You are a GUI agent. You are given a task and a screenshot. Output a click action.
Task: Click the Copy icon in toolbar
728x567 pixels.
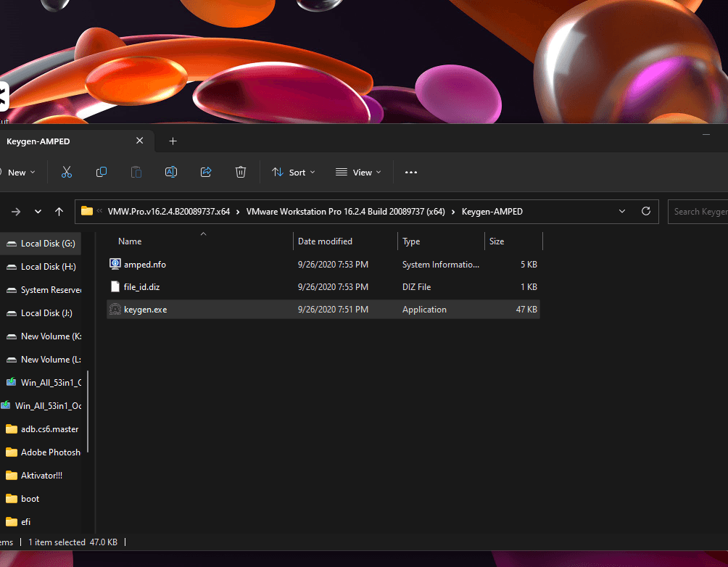click(102, 173)
